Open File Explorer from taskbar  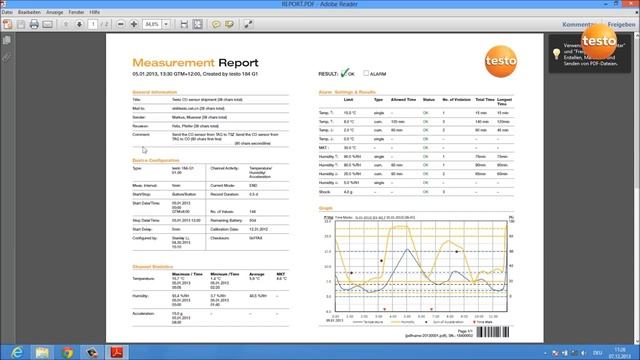(x=42, y=352)
